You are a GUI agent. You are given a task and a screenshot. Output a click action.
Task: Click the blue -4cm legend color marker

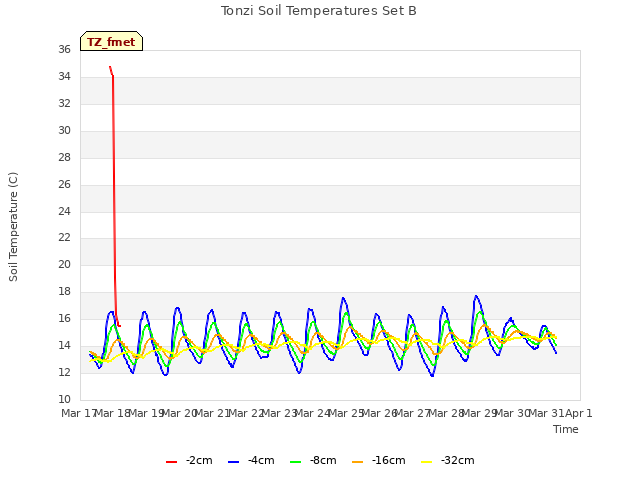(x=233, y=462)
